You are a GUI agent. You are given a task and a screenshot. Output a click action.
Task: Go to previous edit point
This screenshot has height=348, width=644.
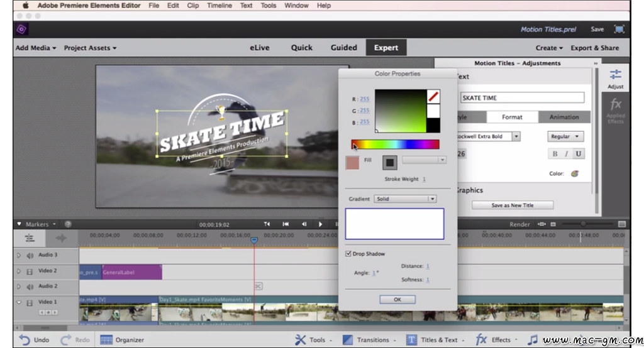click(286, 224)
